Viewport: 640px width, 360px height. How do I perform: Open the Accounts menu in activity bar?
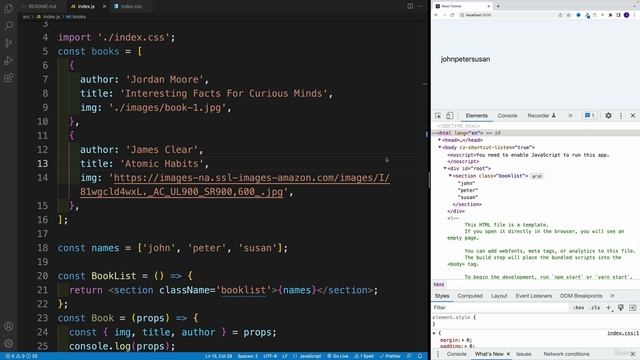point(8,326)
